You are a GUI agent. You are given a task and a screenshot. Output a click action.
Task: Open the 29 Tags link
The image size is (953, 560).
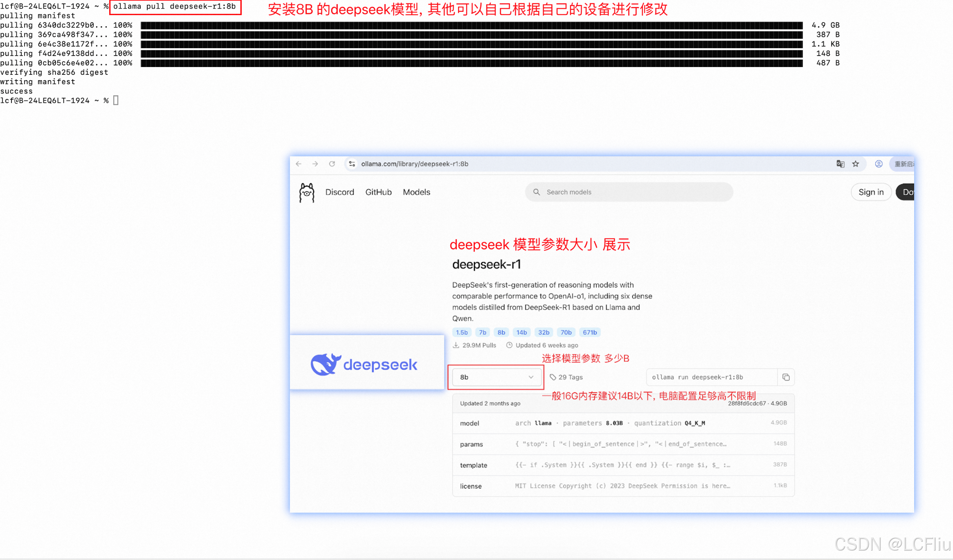coord(566,377)
